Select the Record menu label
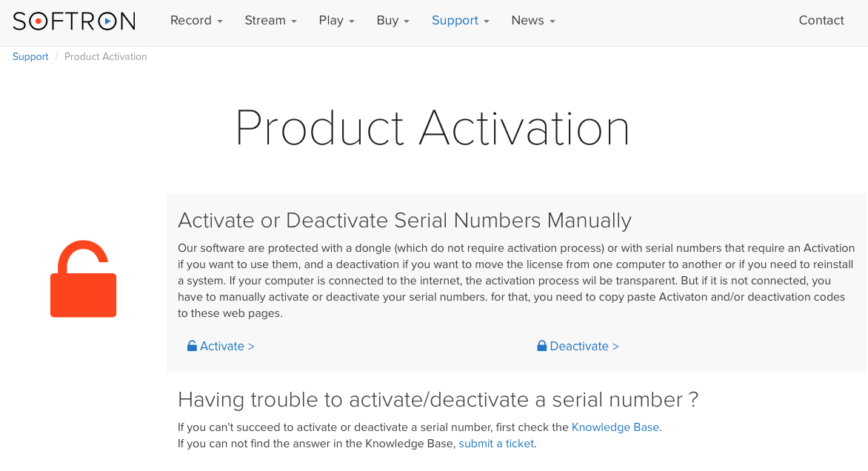 point(191,21)
